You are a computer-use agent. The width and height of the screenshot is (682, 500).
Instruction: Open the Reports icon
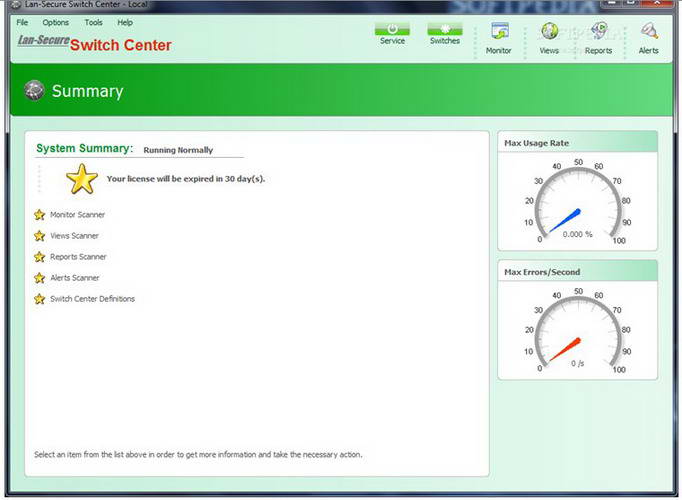599,31
